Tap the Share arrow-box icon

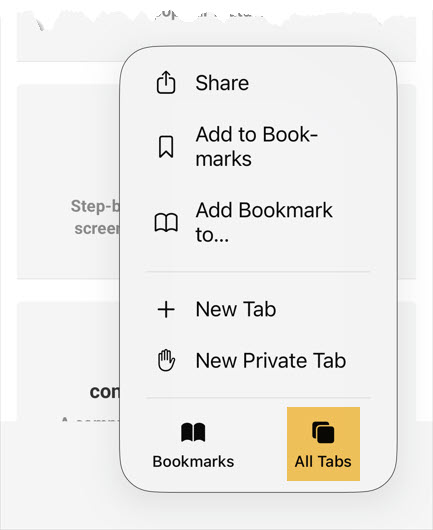click(x=166, y=82)
